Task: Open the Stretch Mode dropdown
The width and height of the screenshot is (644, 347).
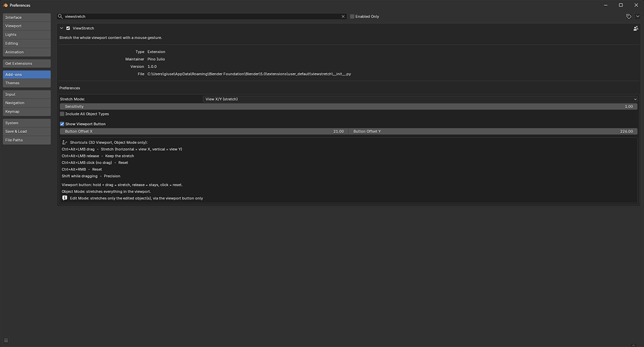Action: tap(420, 99)
